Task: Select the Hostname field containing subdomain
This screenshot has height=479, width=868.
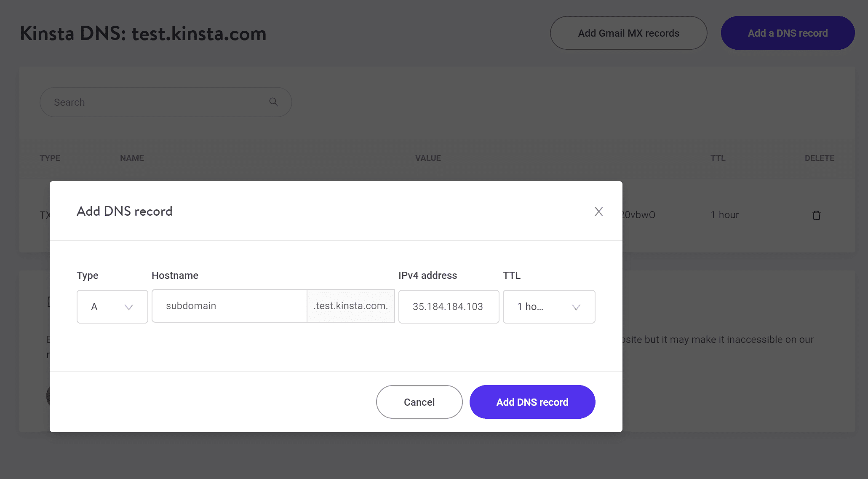Action: [x=230, y=306]
